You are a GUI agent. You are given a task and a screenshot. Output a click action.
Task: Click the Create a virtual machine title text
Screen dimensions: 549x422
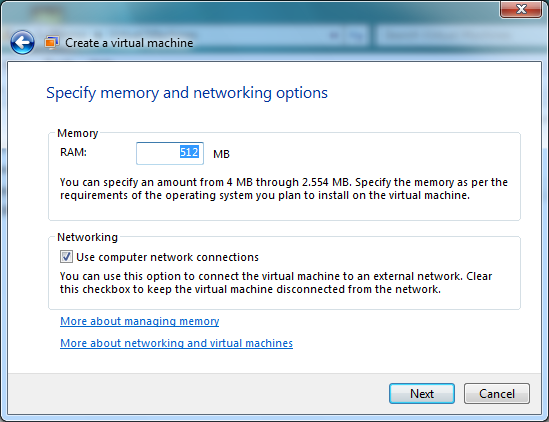click(x=129, y=43)
